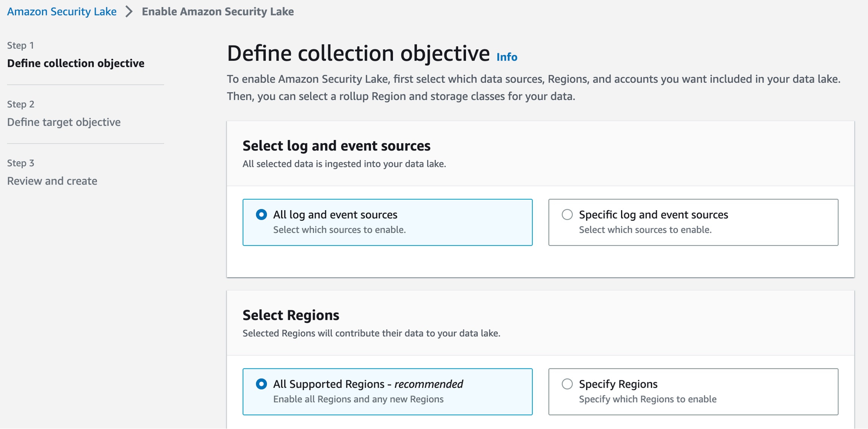The width and height of the screenshot is (868, 429).
Task: Click 'All selected data is ingested' description text
Action: click(x=344, y=164)
